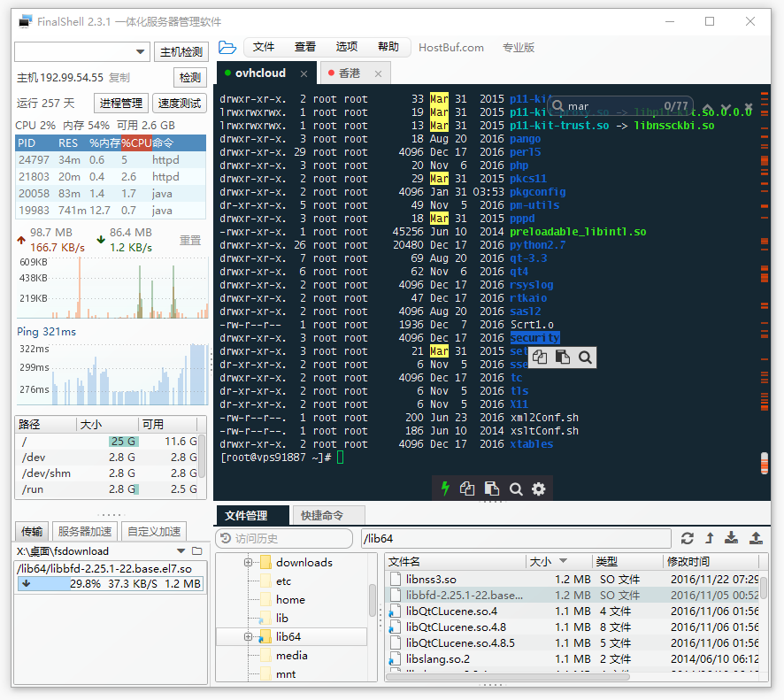Expand the downloads tree folder

tap(248, 562)
